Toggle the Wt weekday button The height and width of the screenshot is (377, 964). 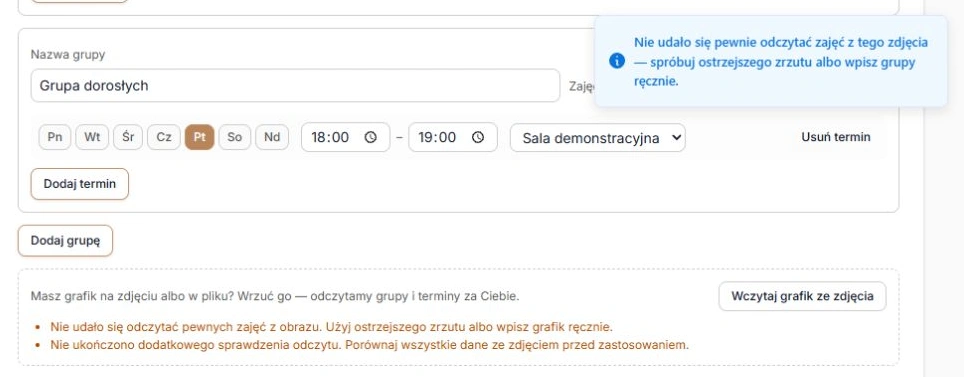coord(92,137)
